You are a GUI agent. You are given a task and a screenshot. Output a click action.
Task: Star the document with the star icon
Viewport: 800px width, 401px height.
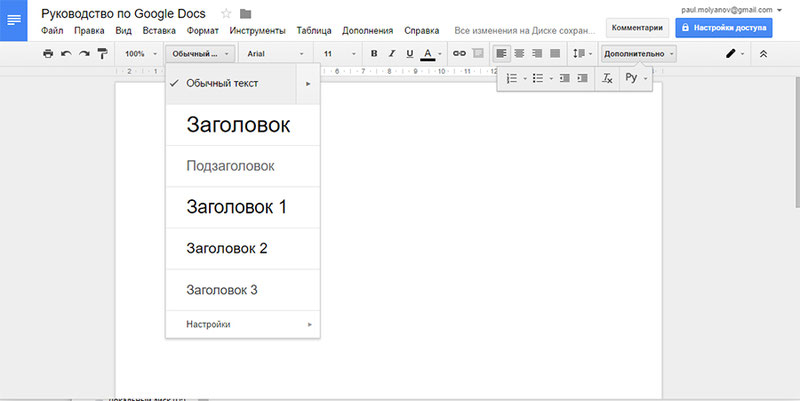pos(225,13)
